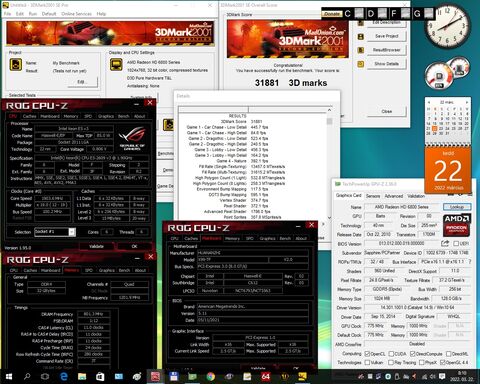Click the yellow Project icon in 3DMark2001
Viewport: 480px width, 384px height.
click(x=15, y=65)
